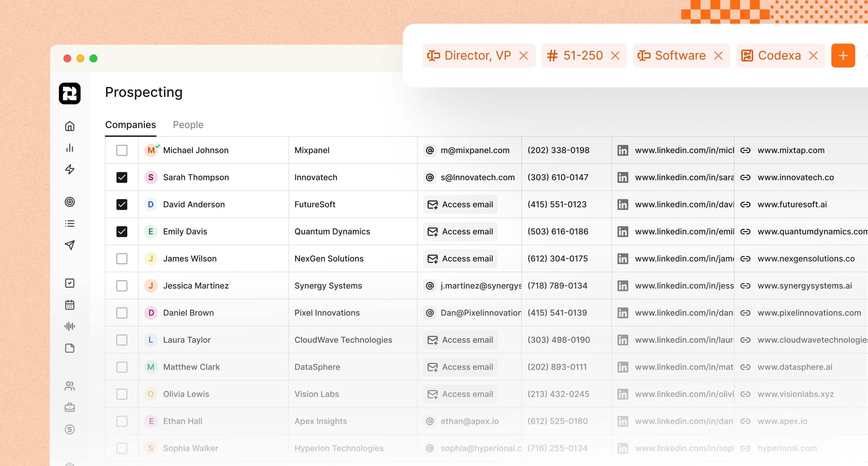Screen dimensions: 868x466
Task: Uncheck Emily Davis's row checkbox
Action: tap(122, 232)
